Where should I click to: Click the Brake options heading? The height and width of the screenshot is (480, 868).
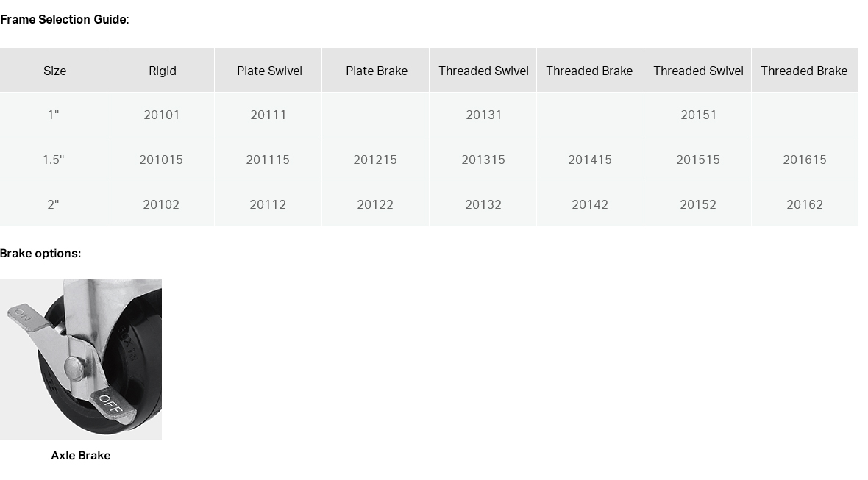[40, 254]
